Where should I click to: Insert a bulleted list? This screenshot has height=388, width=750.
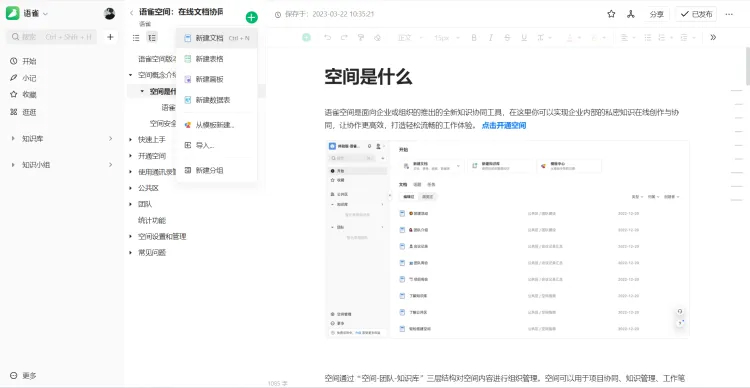(648, 37)
